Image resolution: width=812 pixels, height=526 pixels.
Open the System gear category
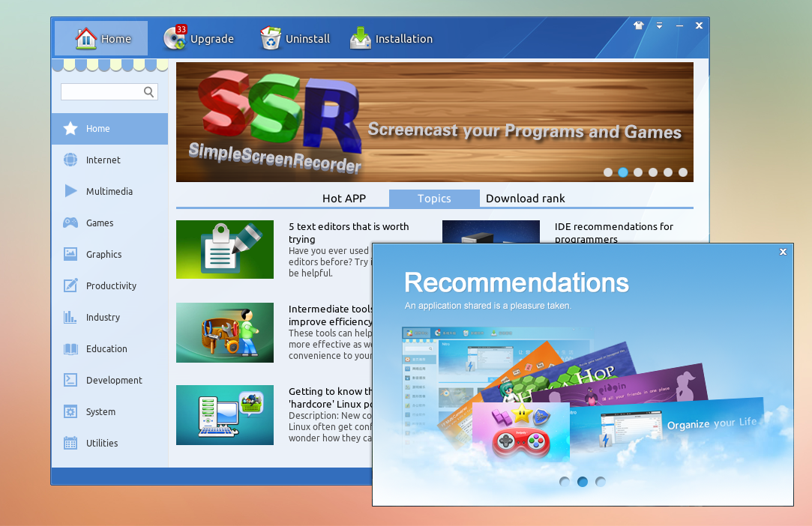(x=70, y=411)
